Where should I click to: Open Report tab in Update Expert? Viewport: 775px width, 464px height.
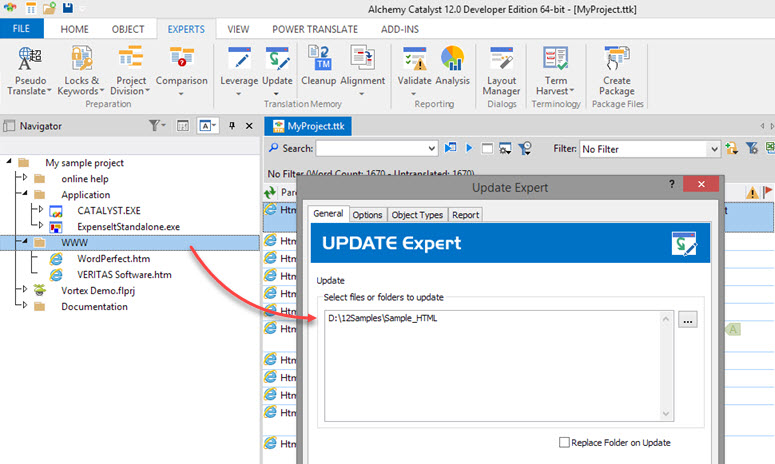(466, 215)
